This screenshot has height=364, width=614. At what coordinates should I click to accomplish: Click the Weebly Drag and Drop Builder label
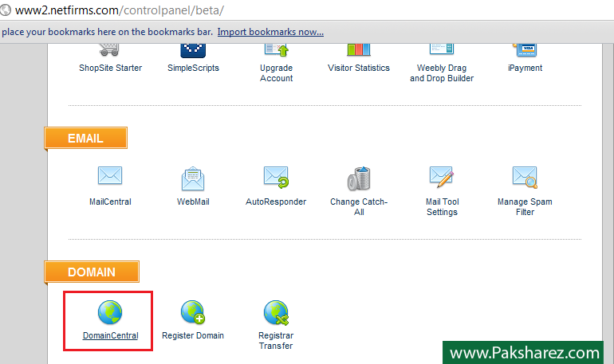click(442, 73)
